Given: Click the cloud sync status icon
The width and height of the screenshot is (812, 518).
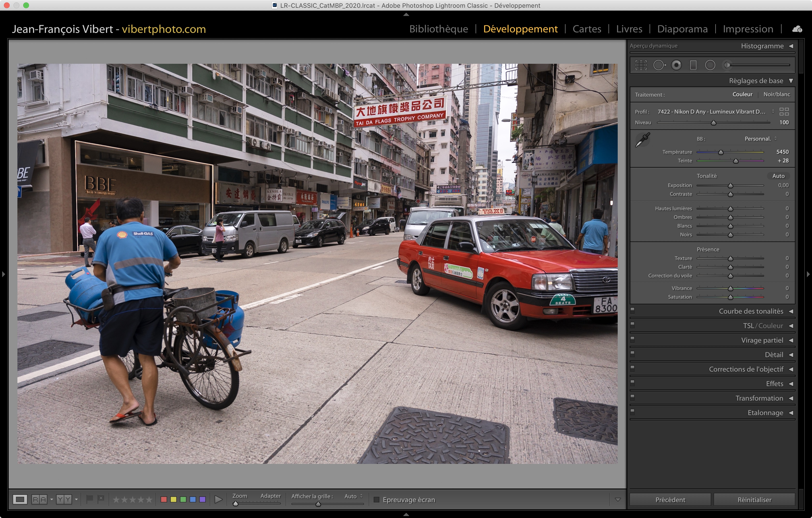Looking at the screenshot, I should click(797, 29).
